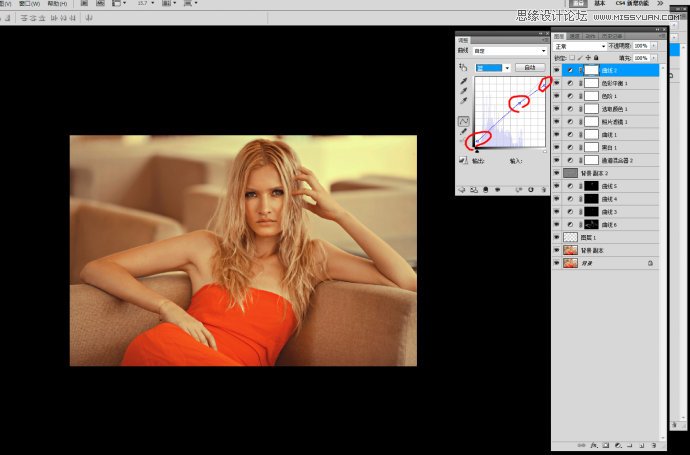Viewport: 690px width, 455px height.
Task: Click the 自动 auto button in Curves
Action: [x=530, y=68]
